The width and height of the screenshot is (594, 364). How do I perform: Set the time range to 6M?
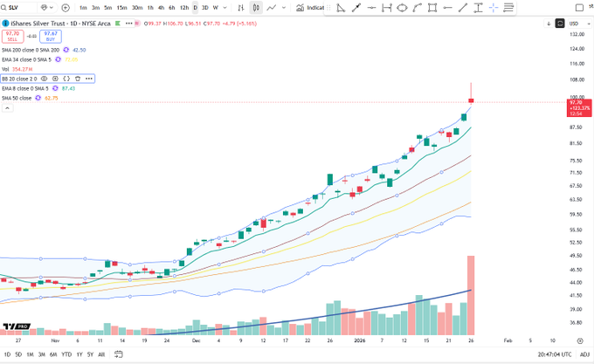tap(53, 354)
